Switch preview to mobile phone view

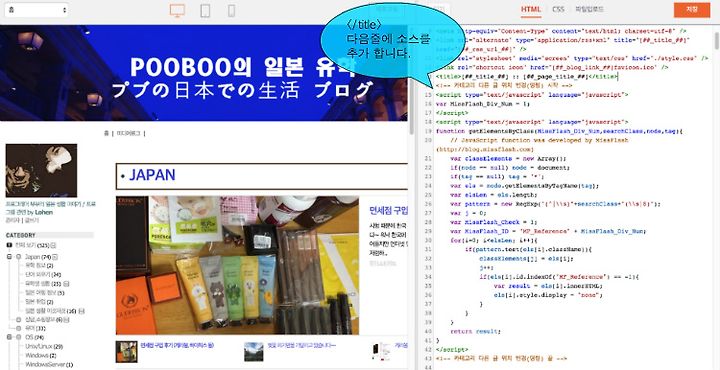pos(231,11)
